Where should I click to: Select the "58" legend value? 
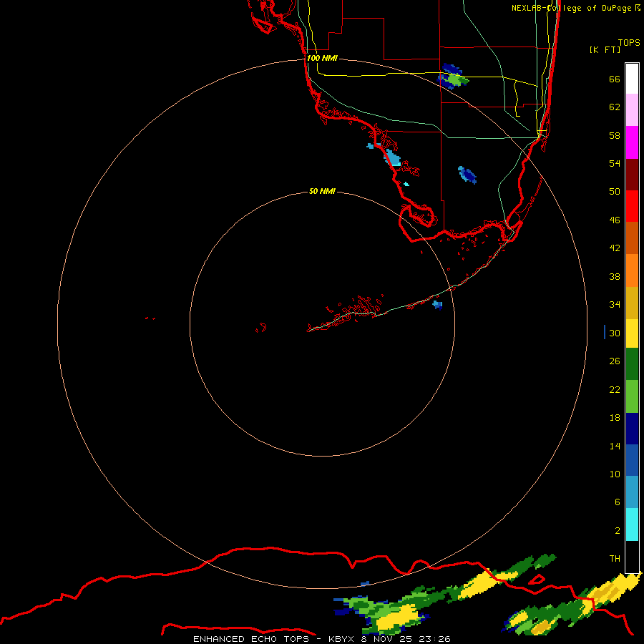[615, 135]
